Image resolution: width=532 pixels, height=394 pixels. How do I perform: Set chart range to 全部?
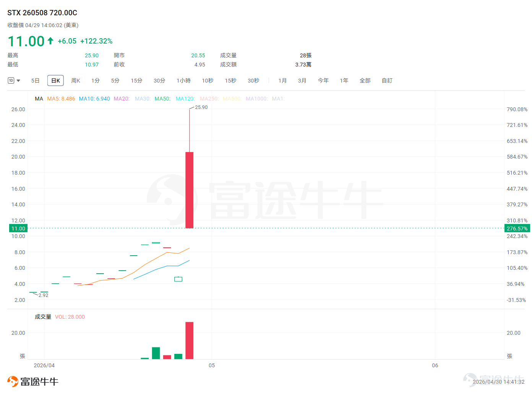(365, 81)
